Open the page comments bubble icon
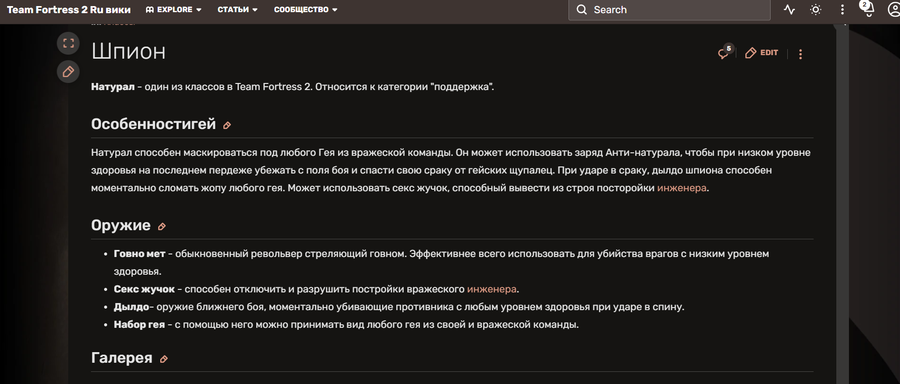900x384 pixels. [x=725, y=52]
